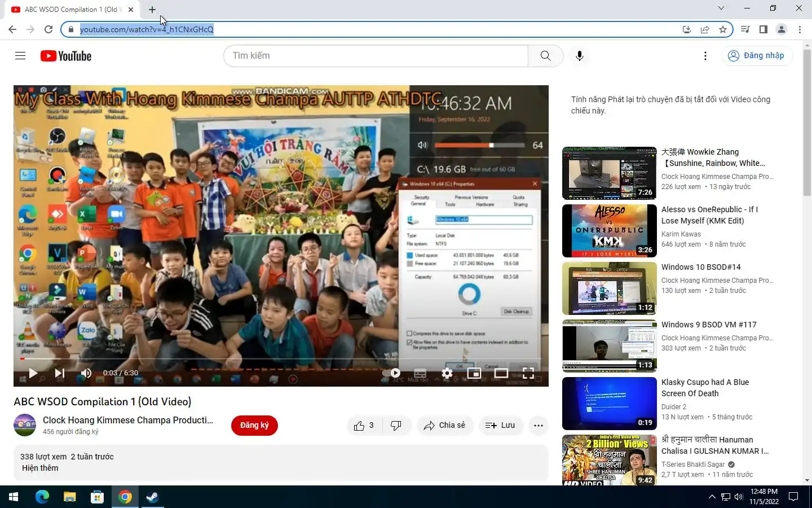Click the Chia sẻ share button
The width and height of the screenshot is (812, 508).
[444, 426]
